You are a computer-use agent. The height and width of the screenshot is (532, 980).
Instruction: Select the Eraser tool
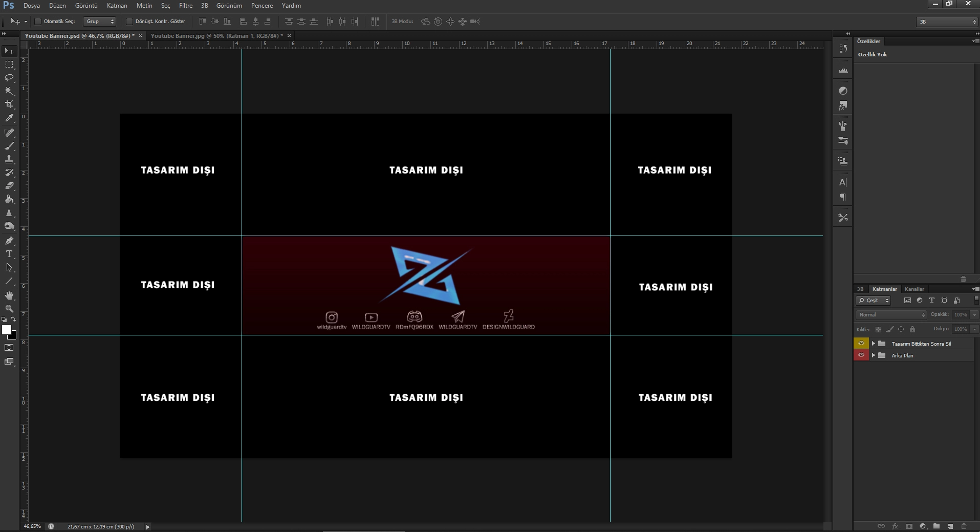[9, 186]
